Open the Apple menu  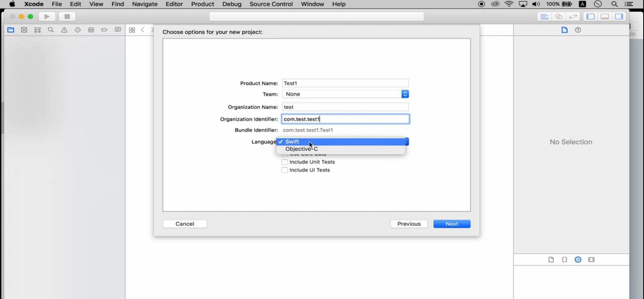12,4
